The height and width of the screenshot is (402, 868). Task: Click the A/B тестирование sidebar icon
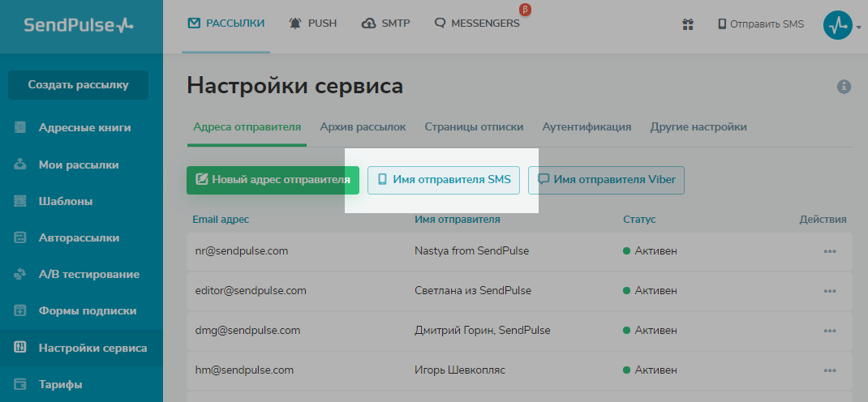click(x=21, y=274)
